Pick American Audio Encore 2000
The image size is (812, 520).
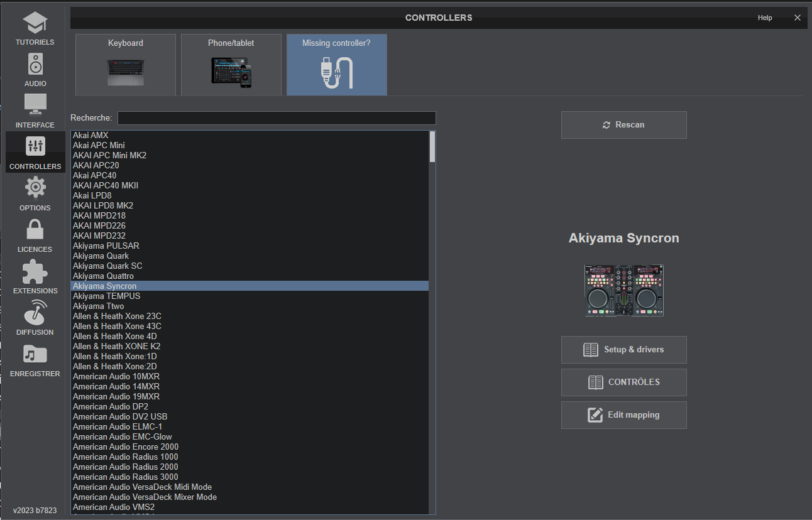tap(250, 447)
